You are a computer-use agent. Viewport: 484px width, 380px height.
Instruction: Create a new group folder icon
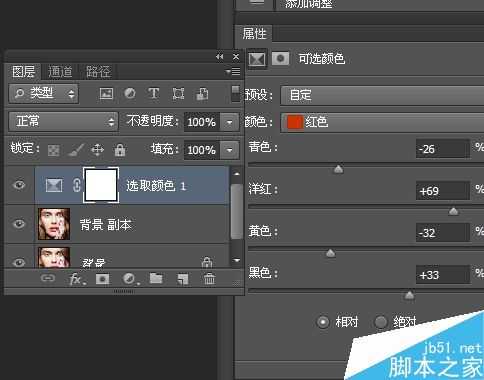(x=156, y=278)
